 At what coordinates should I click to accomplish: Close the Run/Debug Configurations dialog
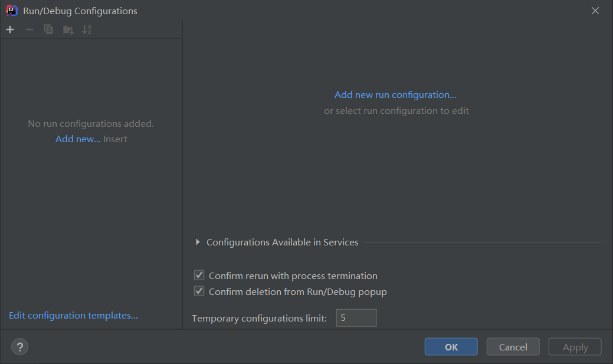595,11
